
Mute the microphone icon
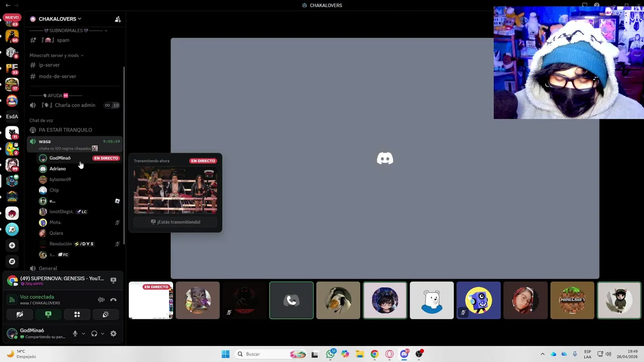point(75,333)
